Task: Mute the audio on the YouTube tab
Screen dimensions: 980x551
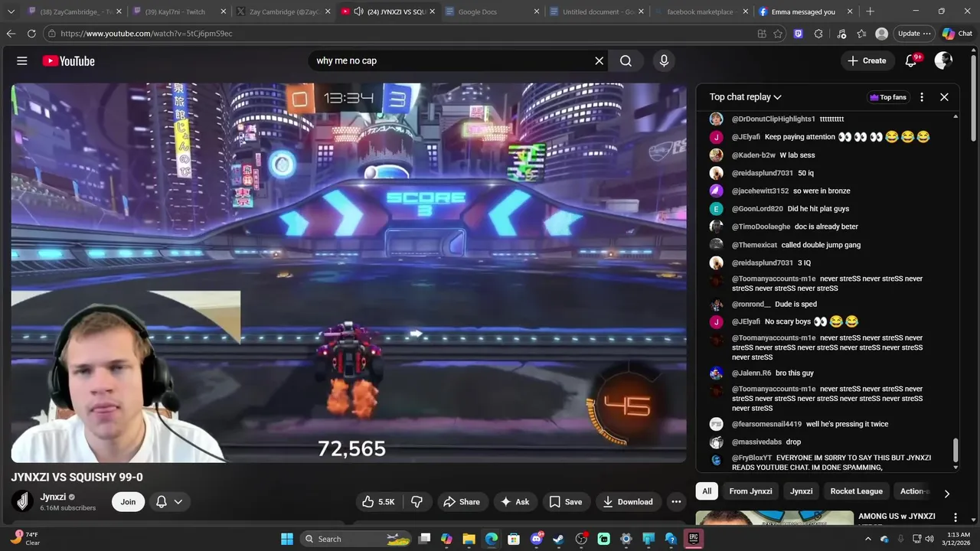Action: point(358,11)
